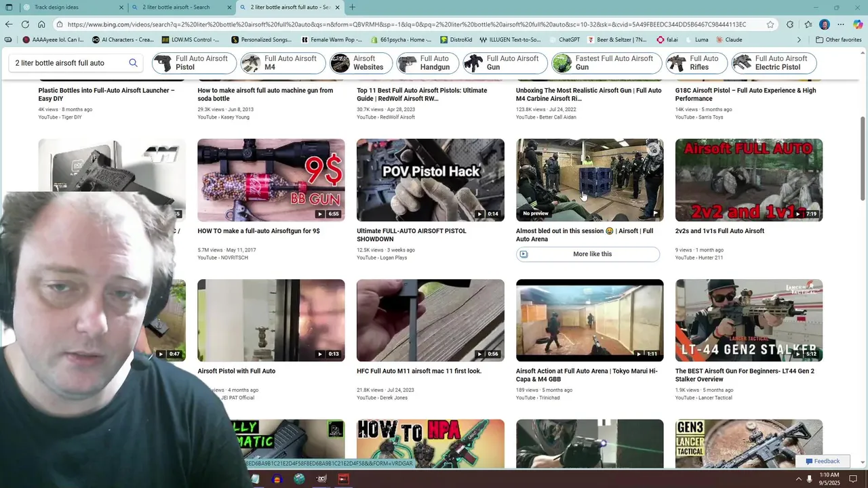The height and width of the screenshot is (488, 868).
Task: Open the Windows notification center icon
Action: click(854, 479)
